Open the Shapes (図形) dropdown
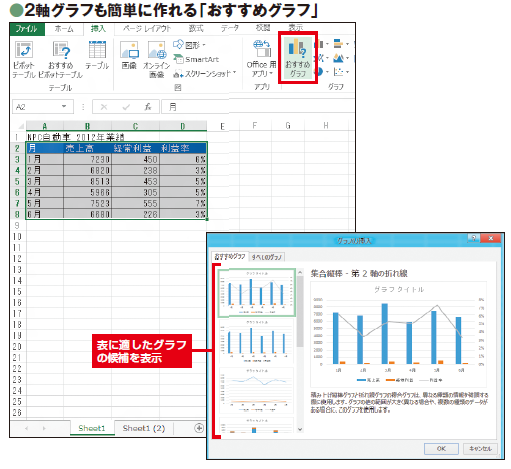Screen dimensions: 511x469 tap(189, 45)
